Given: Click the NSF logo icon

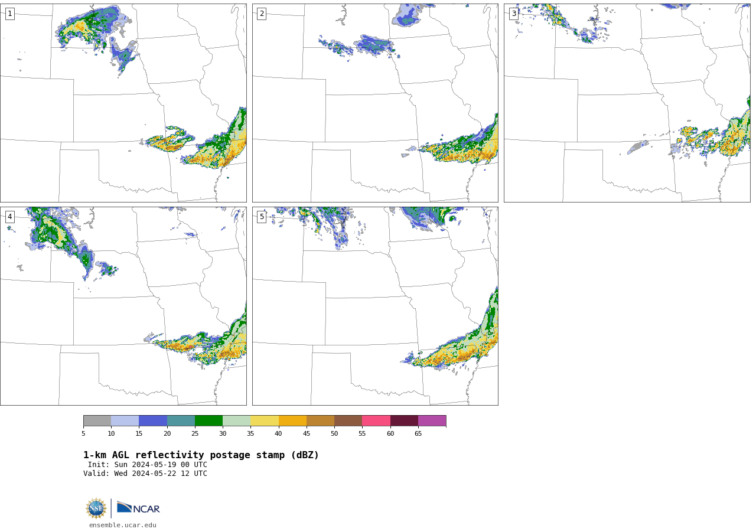Looking at the screenshot, I should (x=96, y=508).
